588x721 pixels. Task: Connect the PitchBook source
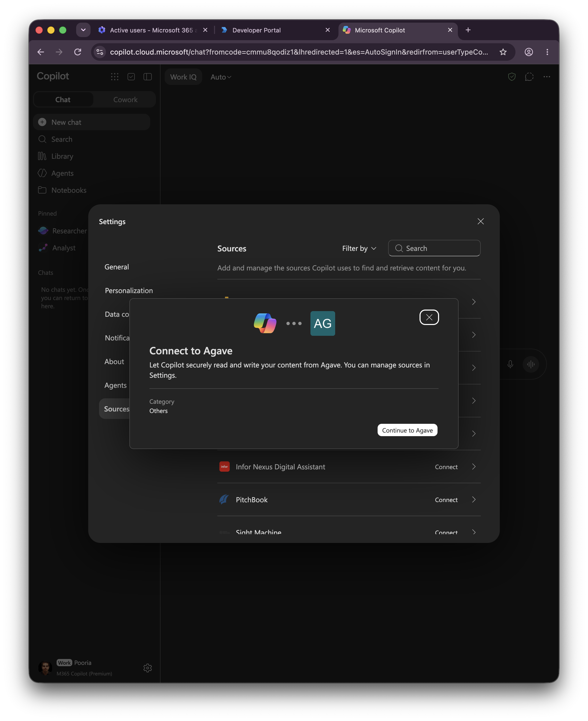(446, 499)
